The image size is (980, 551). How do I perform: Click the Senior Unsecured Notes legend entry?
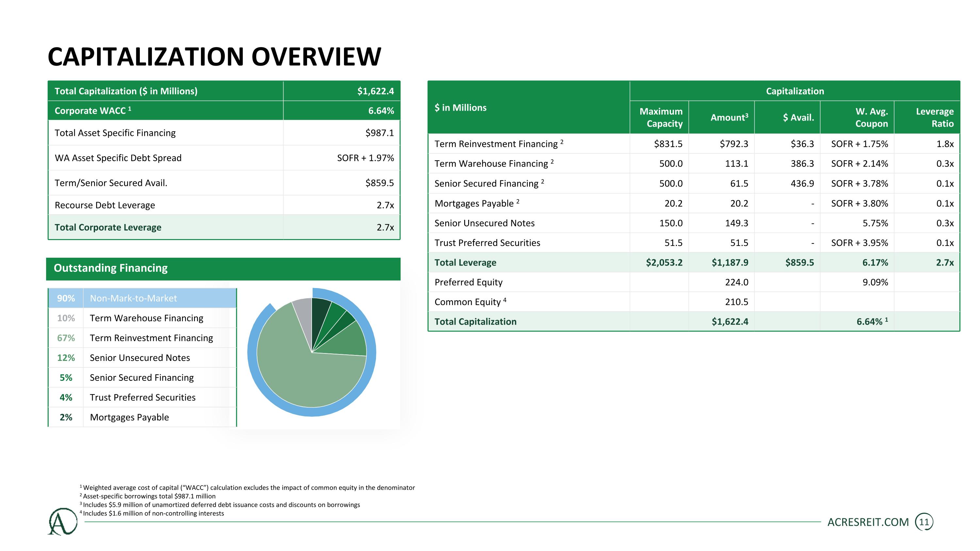pos(139,358)
